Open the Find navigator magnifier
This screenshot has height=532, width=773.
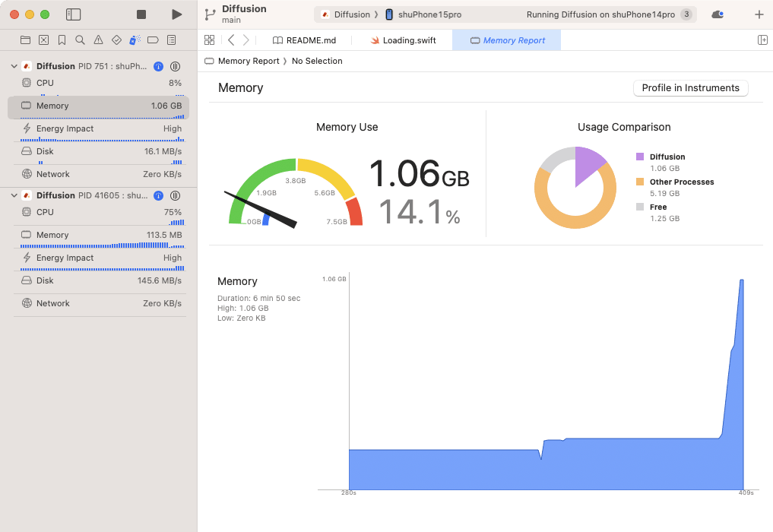[80, 40]
